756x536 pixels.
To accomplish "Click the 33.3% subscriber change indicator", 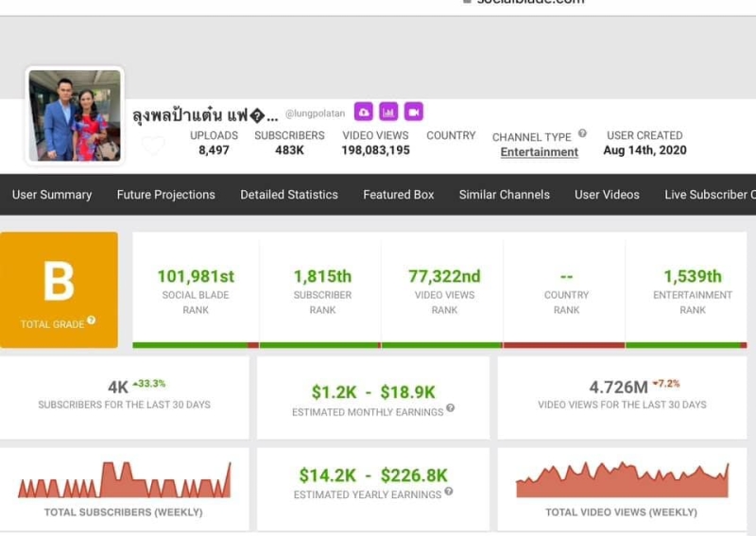I will 149,384.
